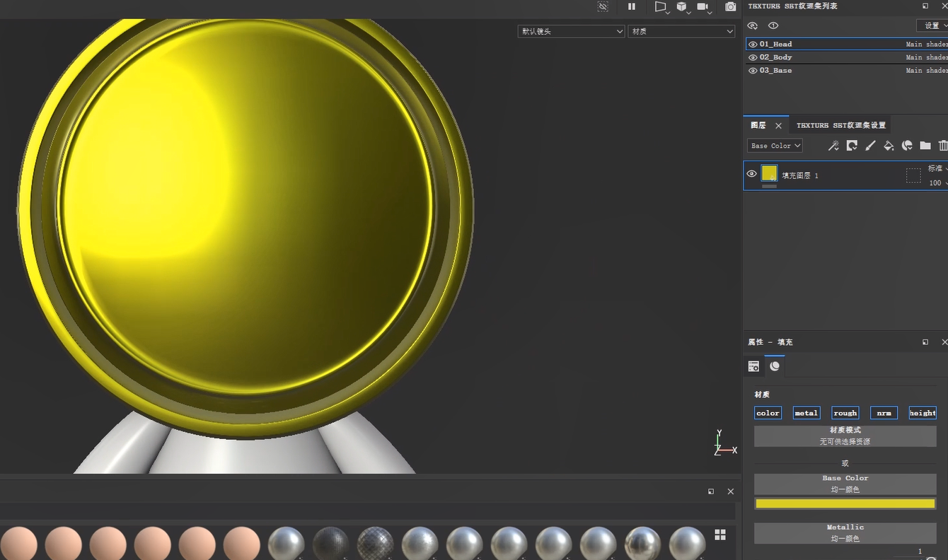Create a new folder in layers panel

coord(925,146)
